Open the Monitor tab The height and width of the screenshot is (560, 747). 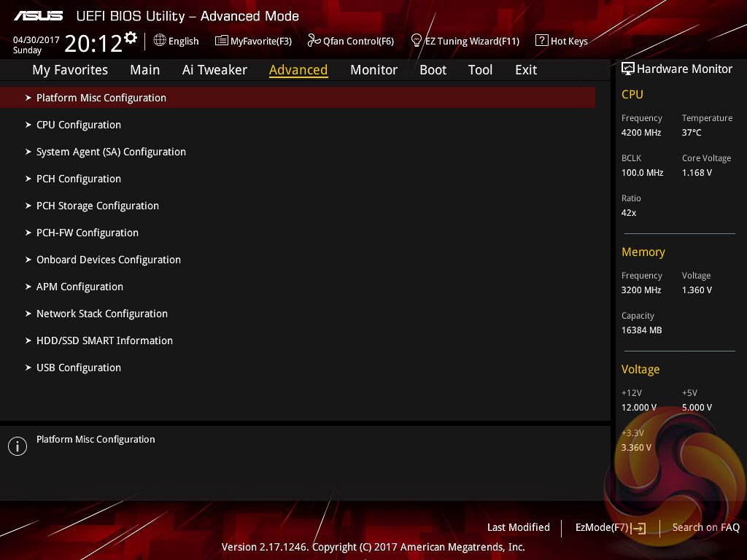click(374, 70)
